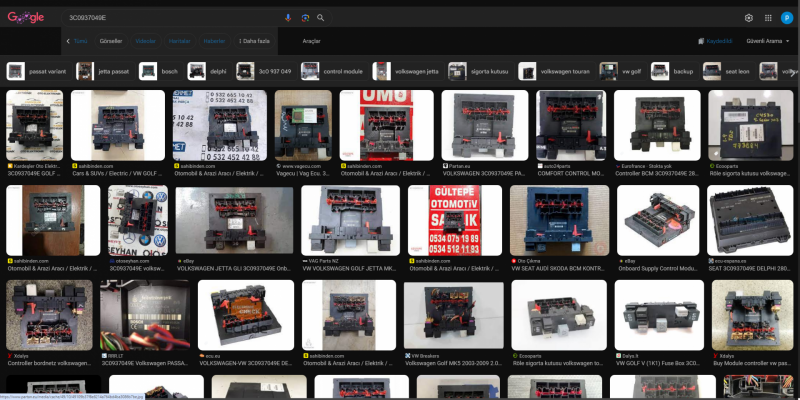Open the quick settings gear
The image size is (800, 400).
[x=749, y=18]
